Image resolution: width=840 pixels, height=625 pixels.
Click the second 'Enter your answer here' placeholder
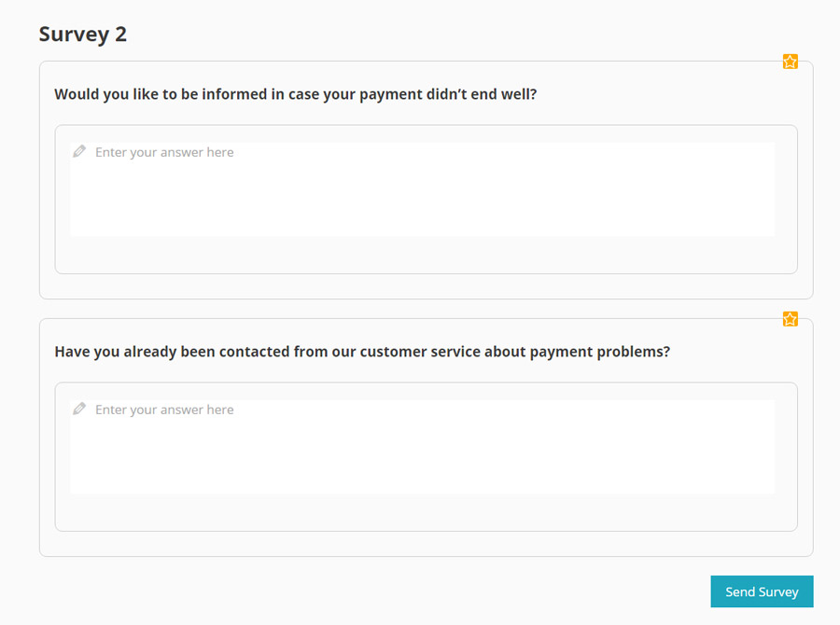click(164, 410)
